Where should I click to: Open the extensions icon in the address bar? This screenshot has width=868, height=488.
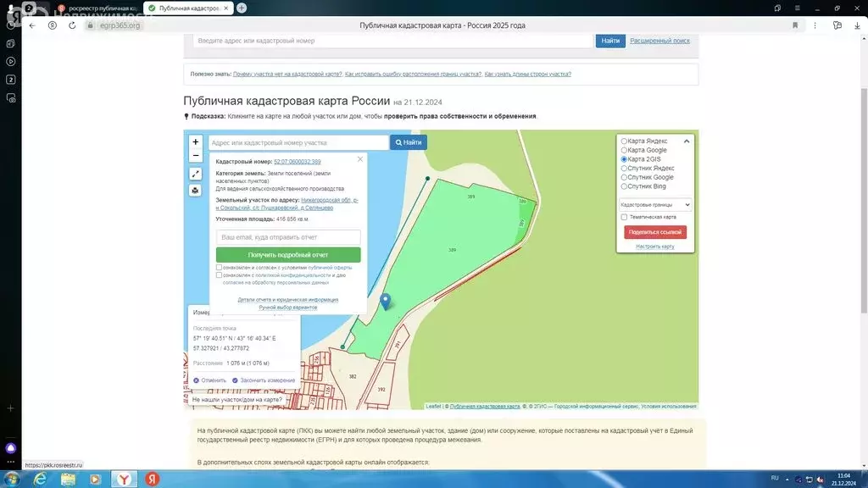(837, 25)
